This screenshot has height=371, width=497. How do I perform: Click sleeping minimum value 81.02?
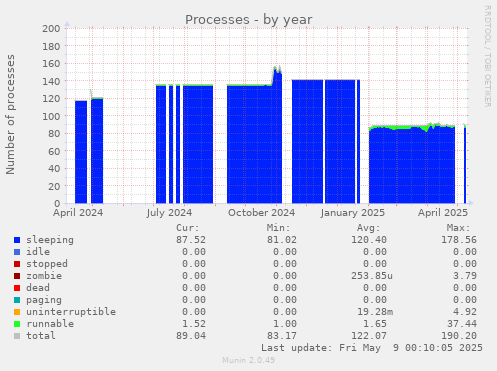(282, 240)
